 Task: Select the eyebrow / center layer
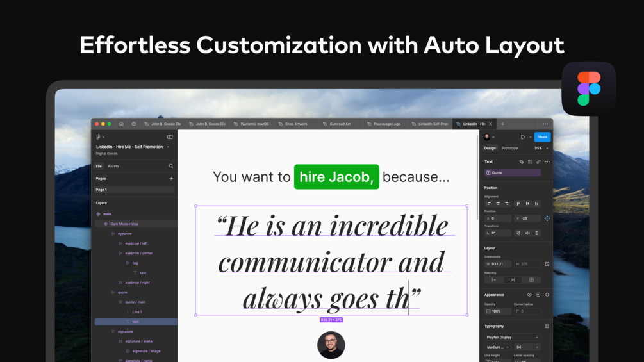[x=138, y=253]
